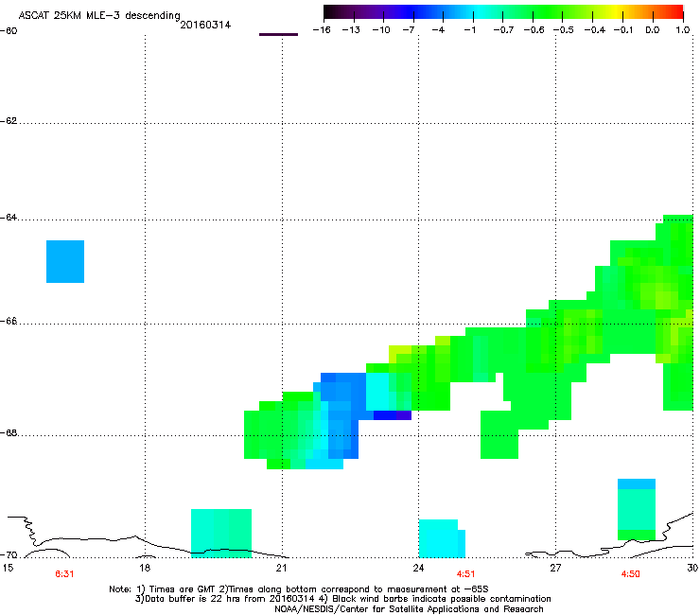700x615 pixels.
Task: Click the red 4:51 swath time
Action: (465, 574)
